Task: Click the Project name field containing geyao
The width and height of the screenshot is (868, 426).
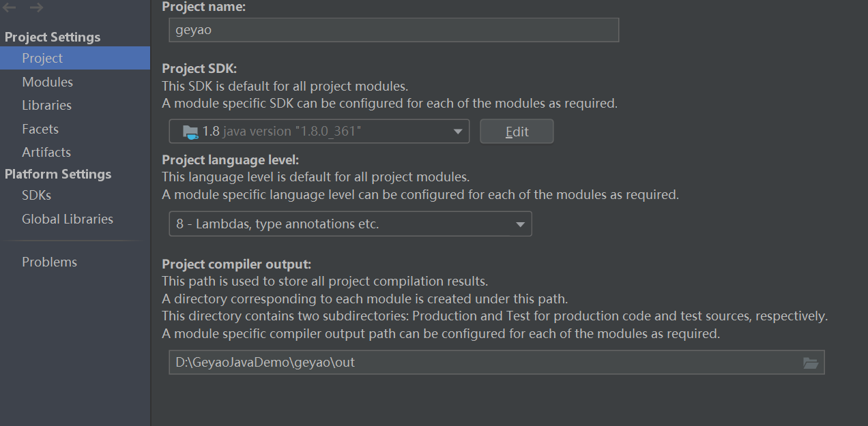Action: (x=394, y=30)
